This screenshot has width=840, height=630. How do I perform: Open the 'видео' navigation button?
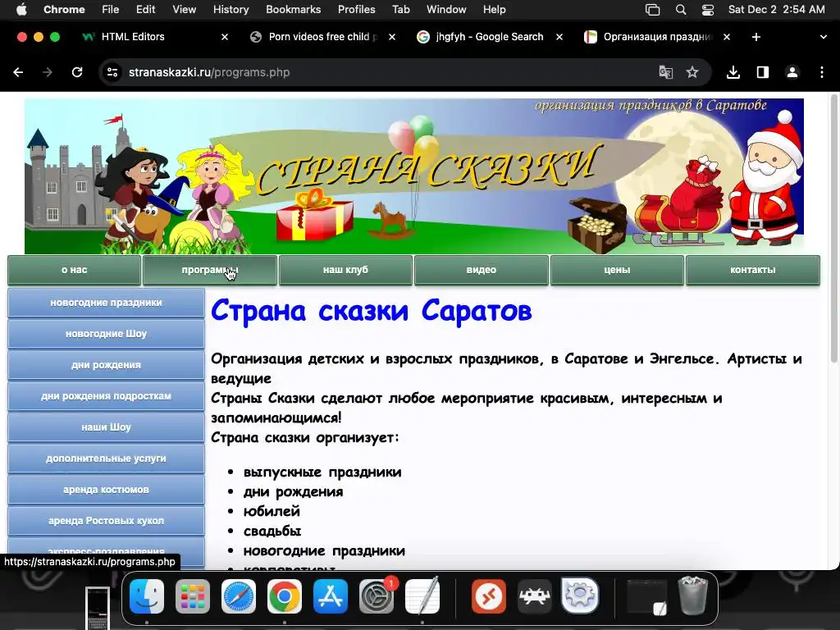pos(481,270)
